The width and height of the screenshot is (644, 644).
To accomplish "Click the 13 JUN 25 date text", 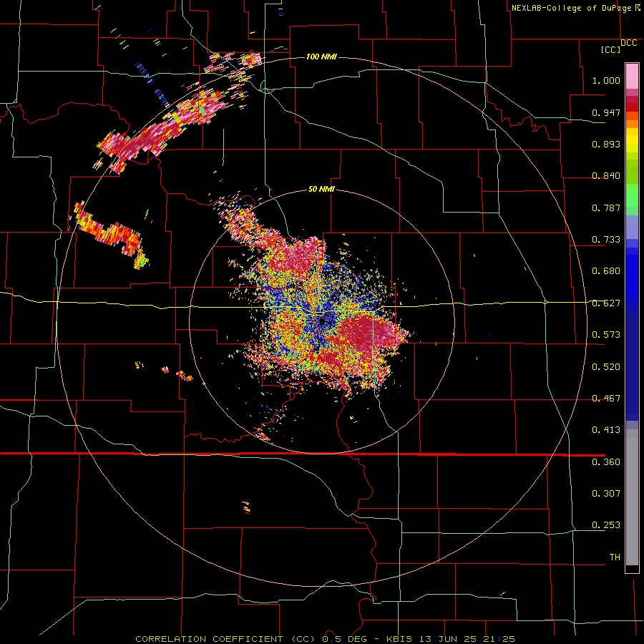I will [x=448, y=639].
